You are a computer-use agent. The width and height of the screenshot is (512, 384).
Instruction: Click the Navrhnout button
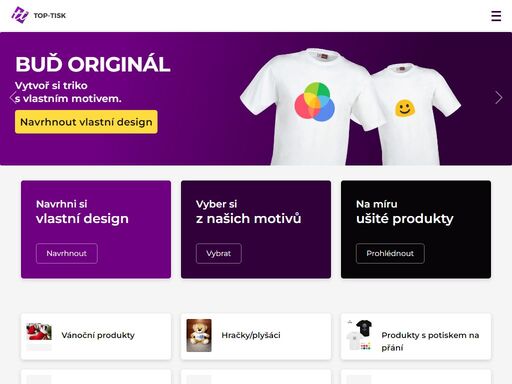(67, 253)
